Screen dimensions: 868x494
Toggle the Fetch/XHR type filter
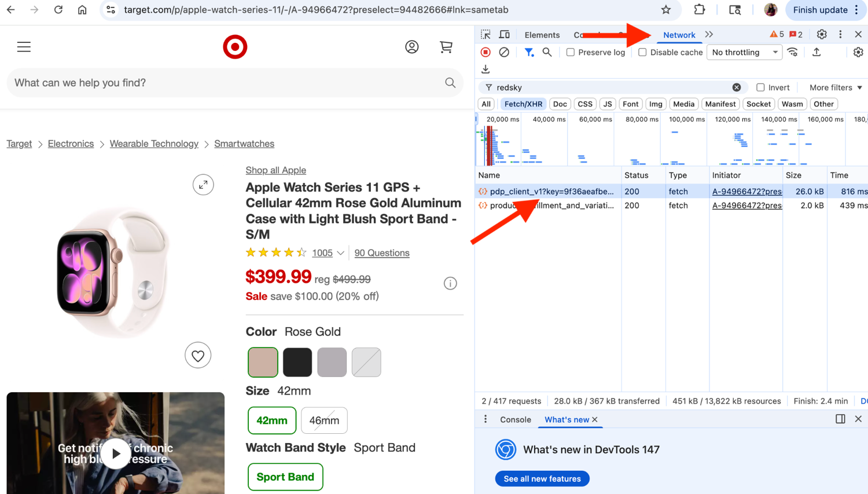(x=523, y=104)
